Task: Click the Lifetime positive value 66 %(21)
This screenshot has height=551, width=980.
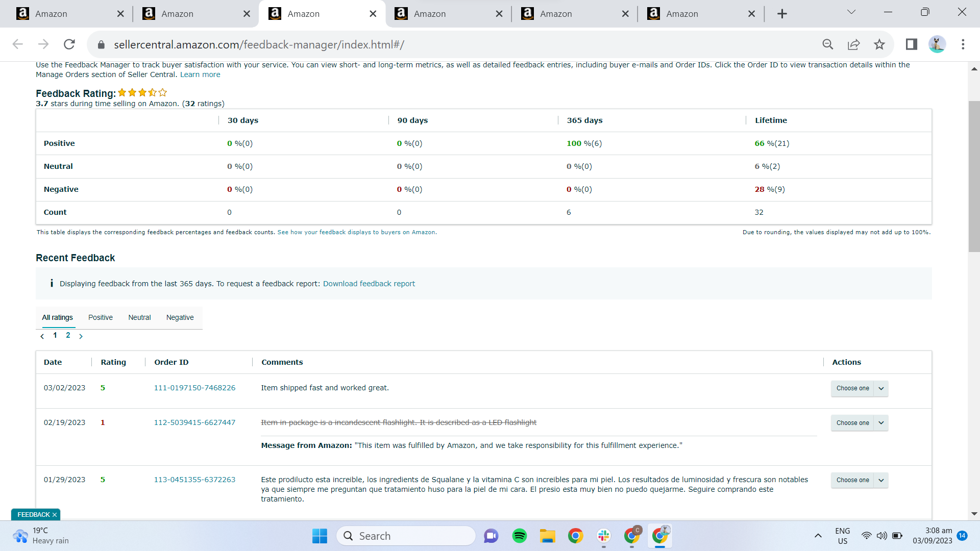Action: (772, 143)
